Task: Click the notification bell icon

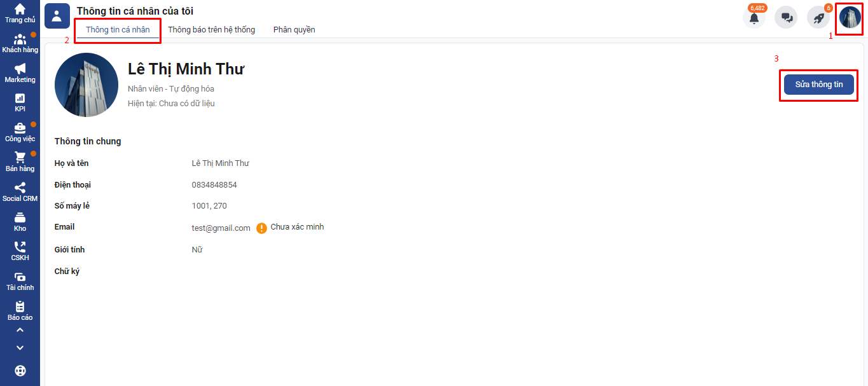Action: click(x=754, y=18)
